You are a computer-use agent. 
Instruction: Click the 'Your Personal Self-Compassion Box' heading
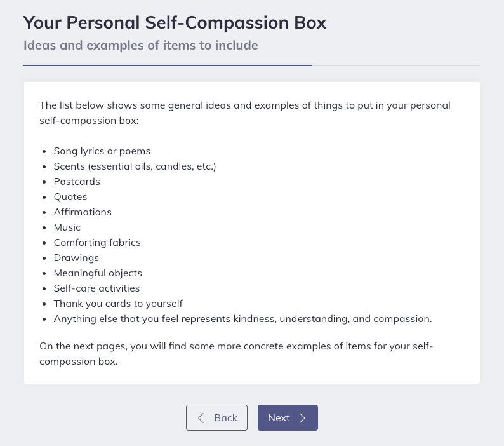click(x=175, y=22)
